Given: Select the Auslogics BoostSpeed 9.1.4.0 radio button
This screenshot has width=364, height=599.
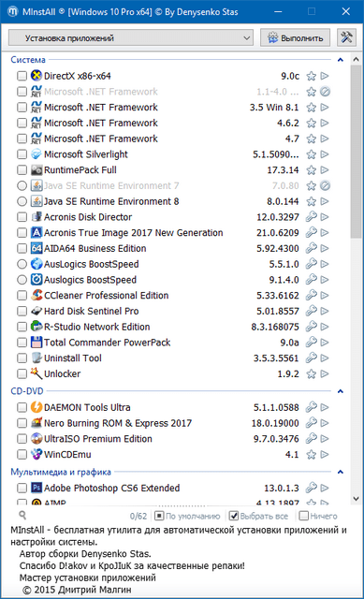Looking at the screenshot, I should [22, 280].
